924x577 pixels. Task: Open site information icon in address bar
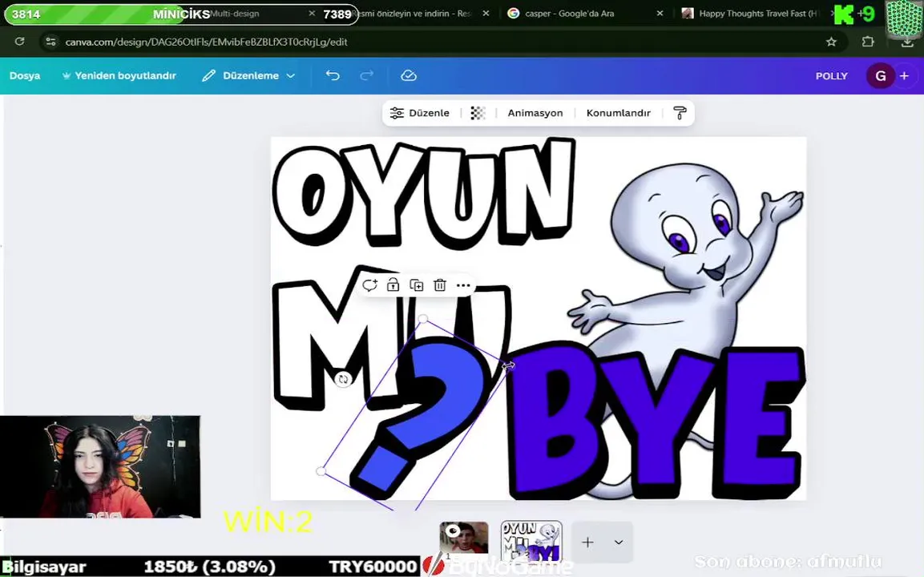pyautogui.click(x=50, y=41)
